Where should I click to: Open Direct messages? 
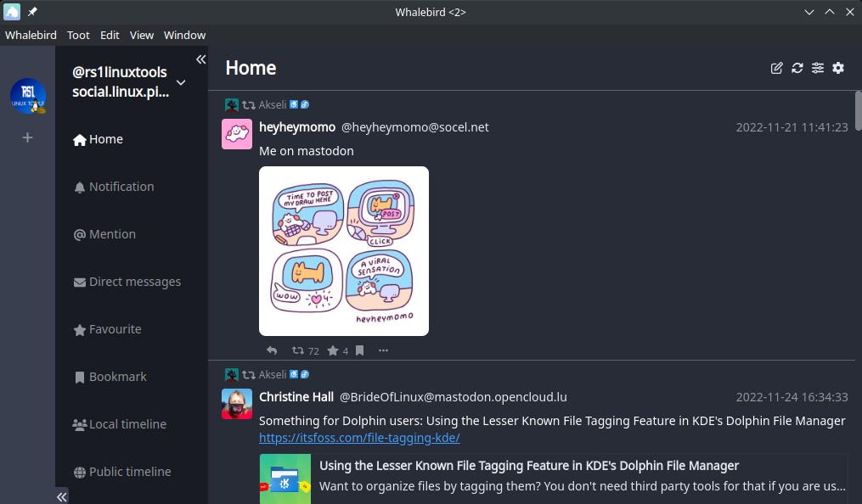pos(127,282)
